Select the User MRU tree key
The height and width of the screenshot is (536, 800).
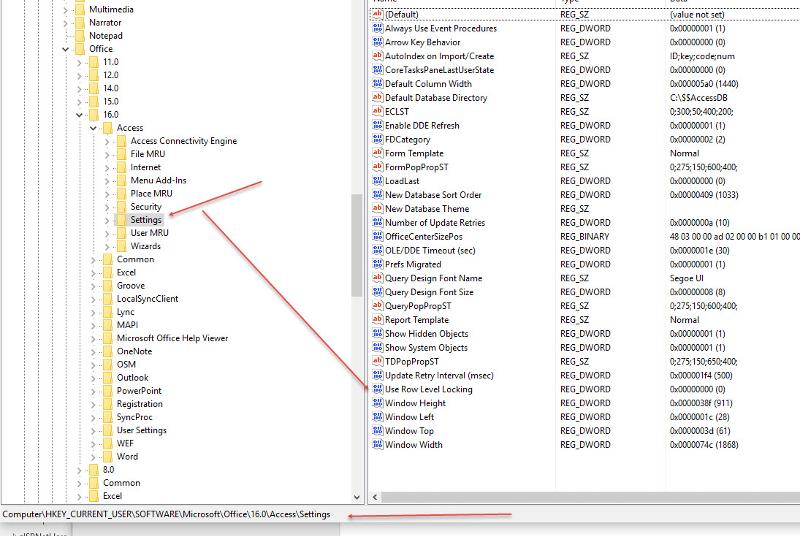point(149,233)
